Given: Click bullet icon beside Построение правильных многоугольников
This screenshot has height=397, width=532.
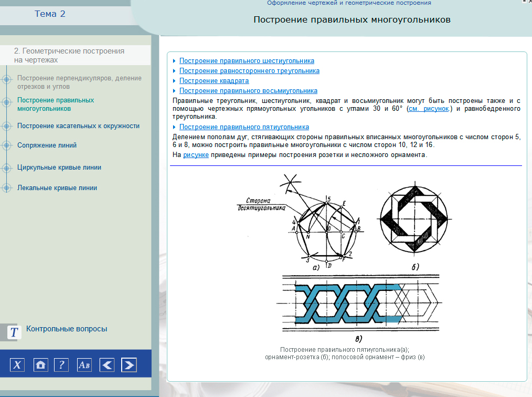Looking at the screenshot, I should [6, 102].
